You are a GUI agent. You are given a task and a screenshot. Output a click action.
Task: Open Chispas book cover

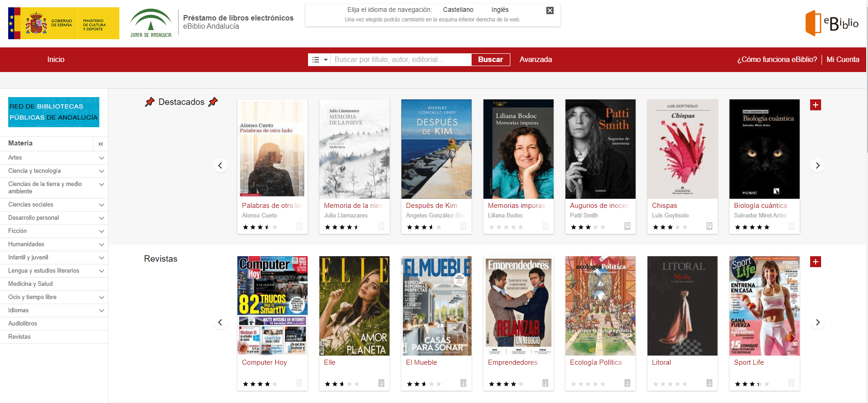[x=683, y=149]
